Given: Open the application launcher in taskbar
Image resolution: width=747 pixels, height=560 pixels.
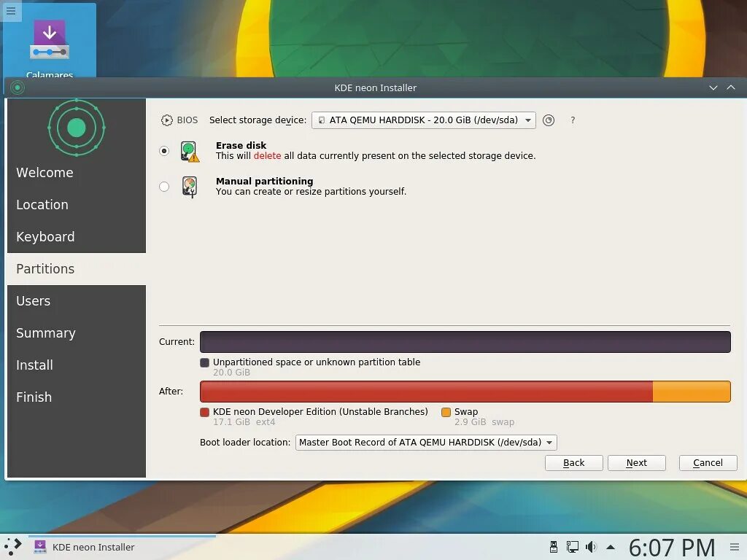Looking at the screenshot, I should tap(13, 547).
